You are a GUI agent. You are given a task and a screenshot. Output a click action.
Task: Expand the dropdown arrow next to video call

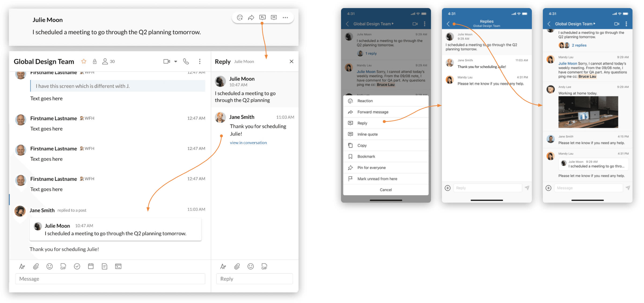tap(176, 61)
